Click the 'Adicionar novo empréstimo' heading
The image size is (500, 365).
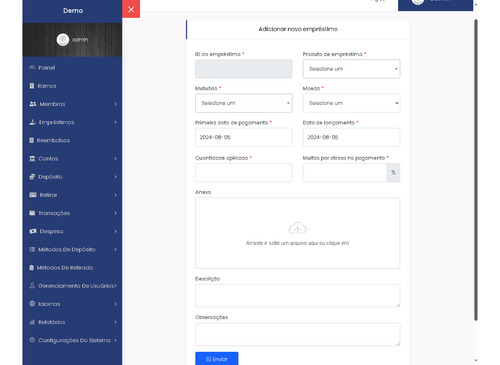click(298, 29)
